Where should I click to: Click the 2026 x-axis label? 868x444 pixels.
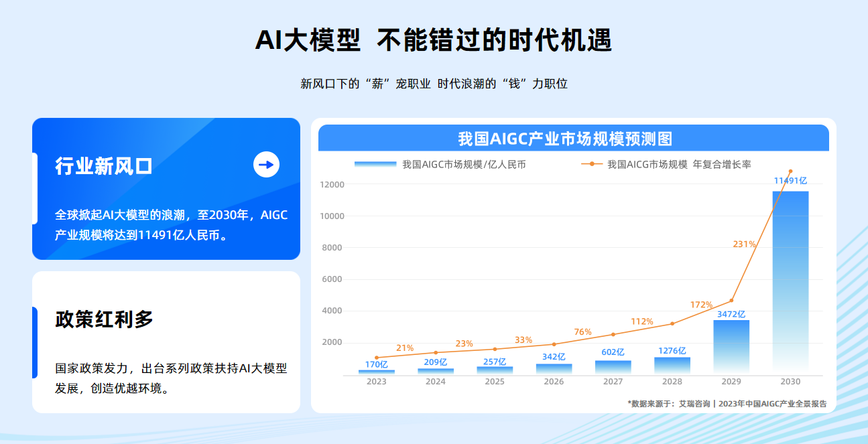coord(554,382)
